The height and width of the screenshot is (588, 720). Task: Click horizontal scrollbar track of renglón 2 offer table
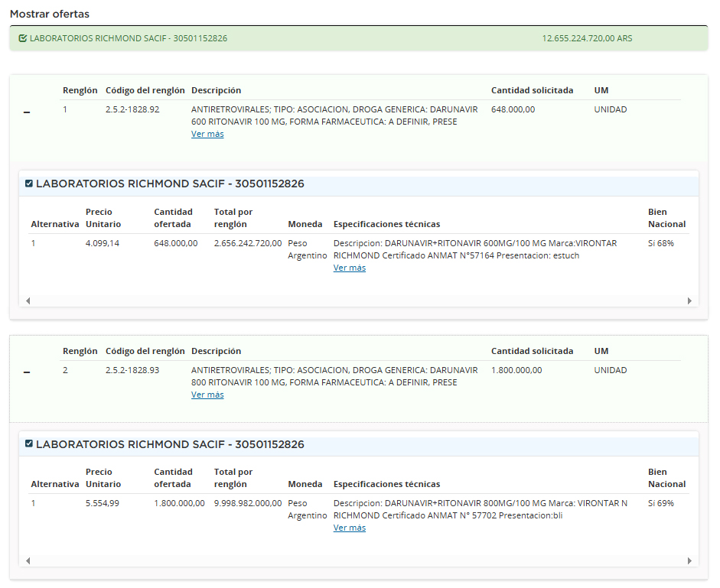(360, 560)
